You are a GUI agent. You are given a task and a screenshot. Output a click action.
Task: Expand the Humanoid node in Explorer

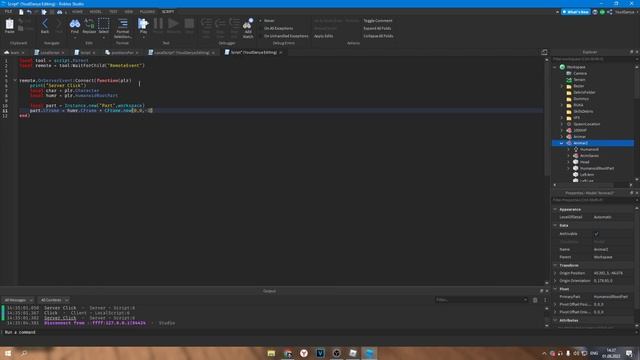(569, 149)
